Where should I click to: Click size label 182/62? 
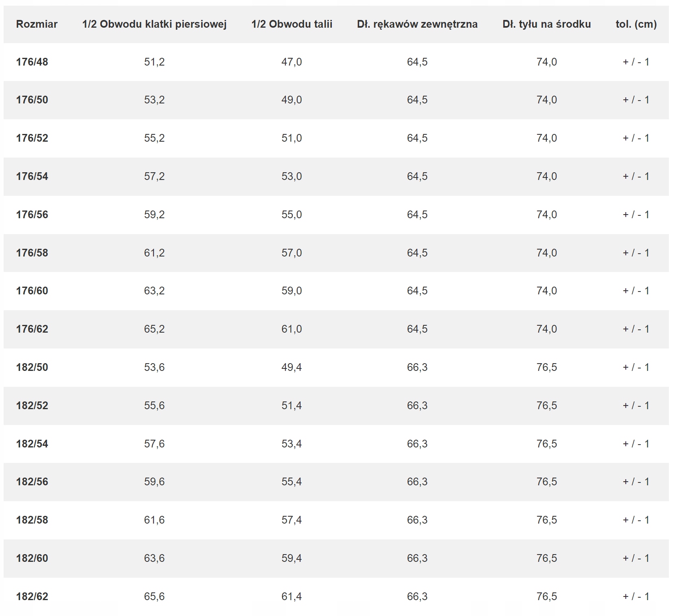(x=32, y=596)
